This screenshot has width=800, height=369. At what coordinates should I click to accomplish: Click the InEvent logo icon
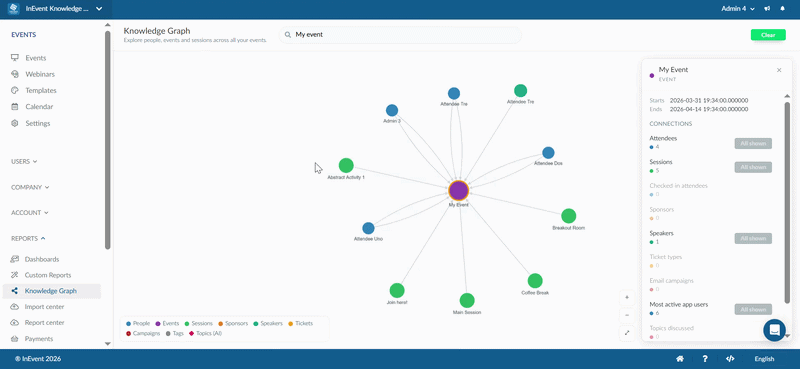[x=13, y=9]
